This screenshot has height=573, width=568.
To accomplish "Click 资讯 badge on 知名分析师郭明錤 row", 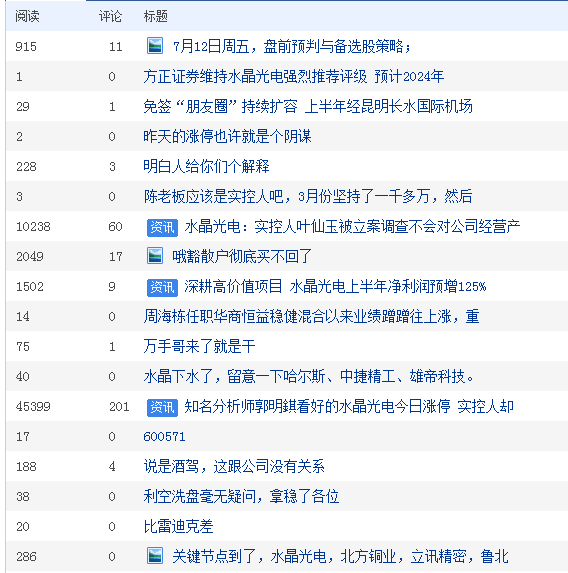I will click(162, 407).
